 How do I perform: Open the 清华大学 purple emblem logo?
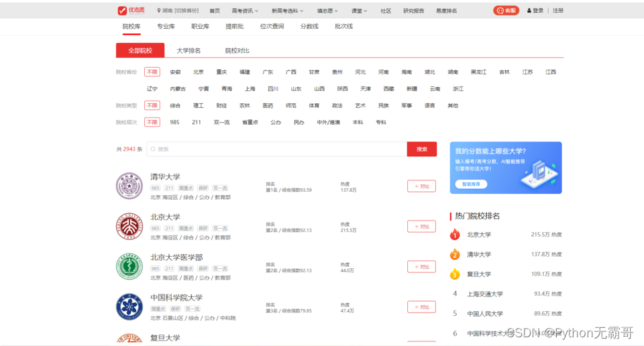129,186
